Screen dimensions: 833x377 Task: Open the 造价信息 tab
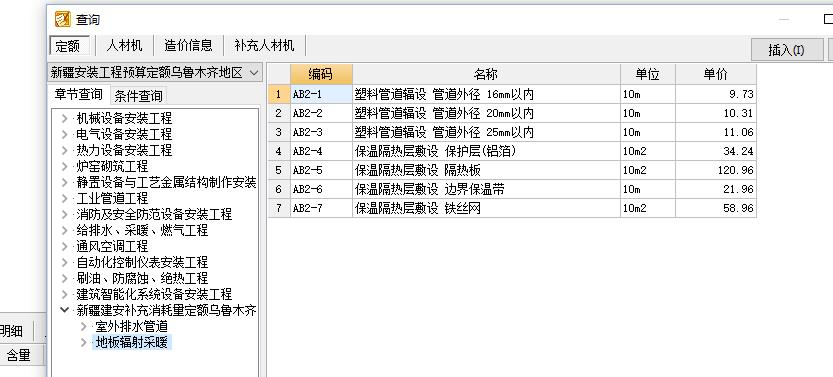pos(188,46)
